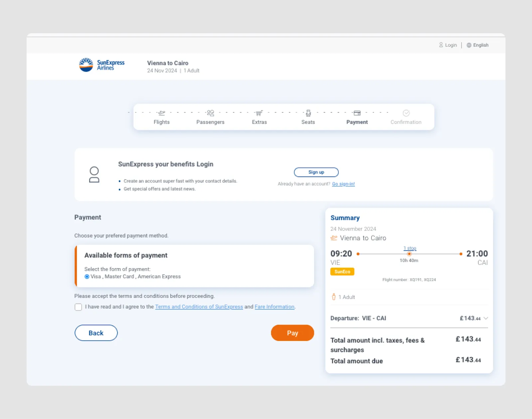This screenshot has width=532, height=419.
Task: Click the Summary heading
Action: [345, 218]
